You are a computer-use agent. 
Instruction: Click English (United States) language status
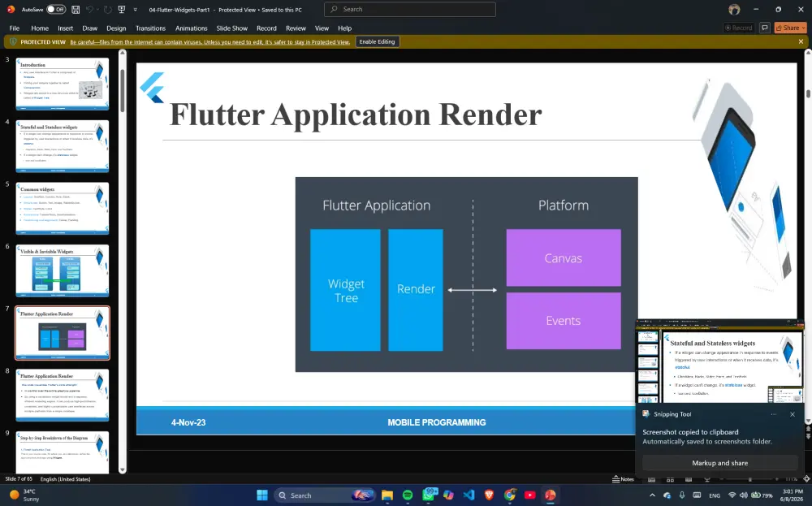tap(65, 479)
